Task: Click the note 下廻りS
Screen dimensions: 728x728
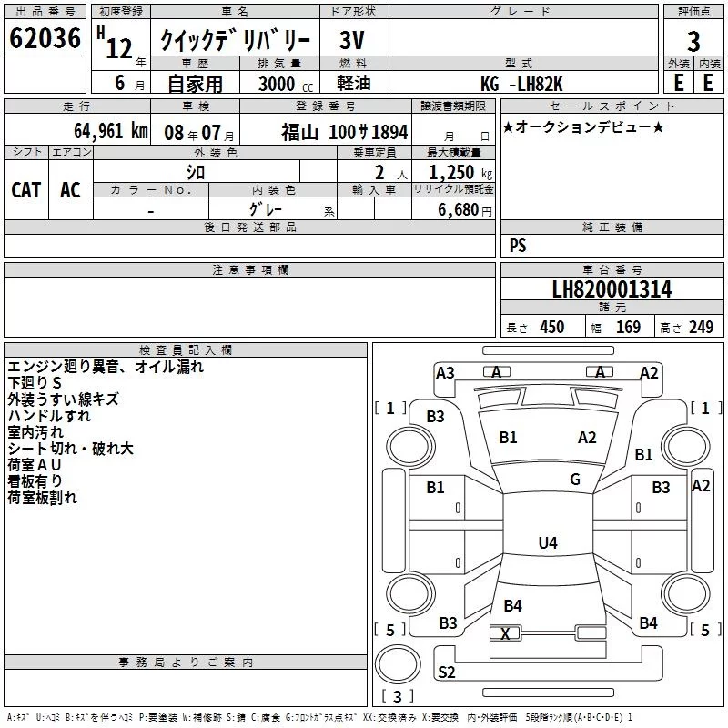Action: [x=35, y=383]
